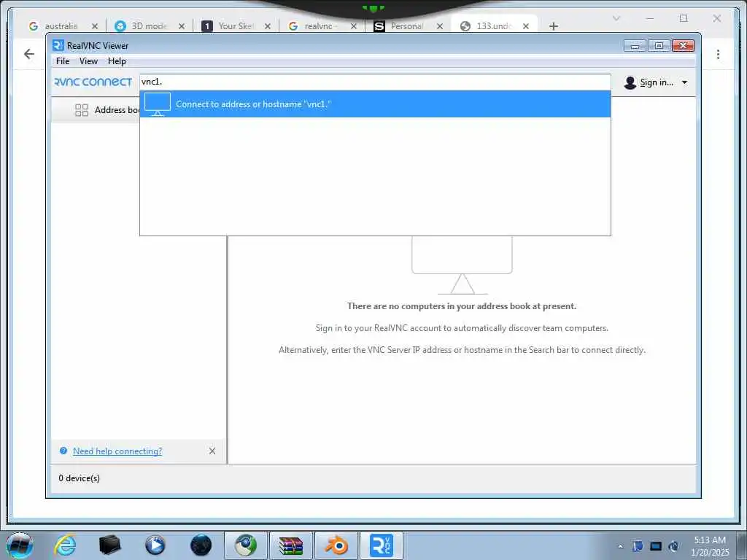Switch to the australia browser tab
Viewport: 747px width, 560px height.
pos(62,26)
